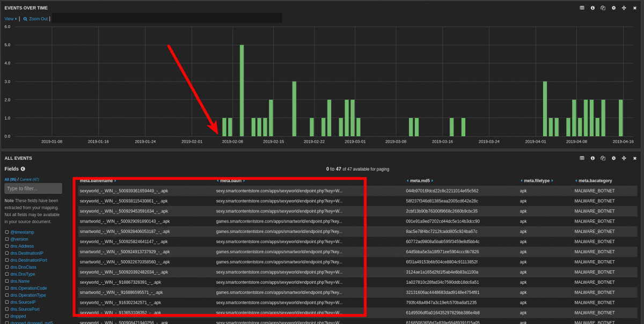
Task: Open the Events Over Time panel settings gear
Action: tap(613, 8)
